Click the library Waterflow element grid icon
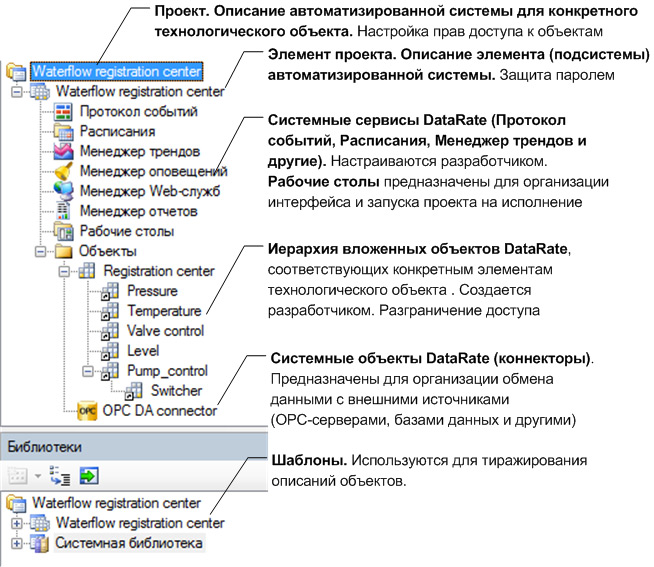Screen dimensions: 654x567 click(40, 523)
